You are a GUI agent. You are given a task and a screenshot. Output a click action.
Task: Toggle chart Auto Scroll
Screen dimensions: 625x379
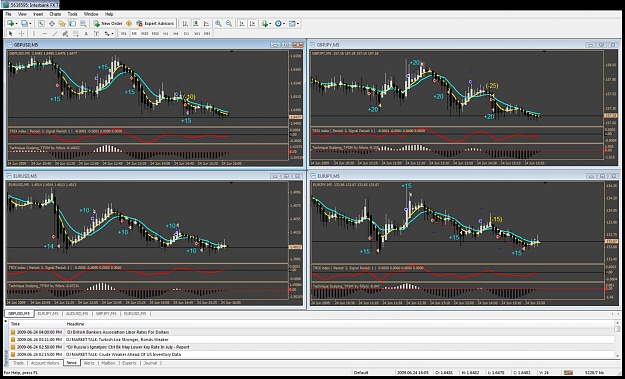click(x=242, y=24)
